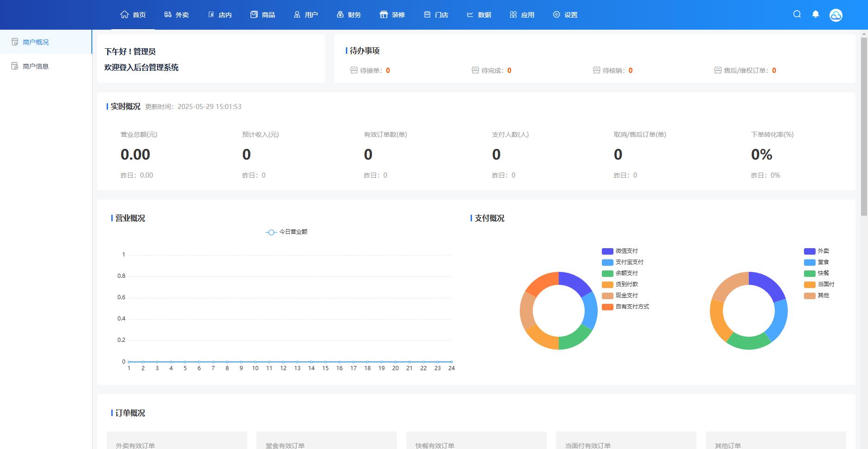
Task: Toggle 今日营业额 series in chart legend
Action: [x=286, y=232]
